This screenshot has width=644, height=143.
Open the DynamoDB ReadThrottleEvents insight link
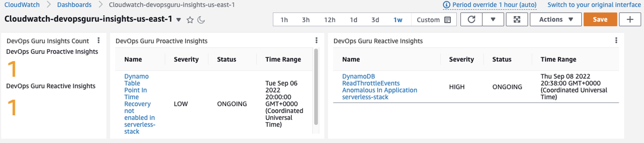click(379, 87)
